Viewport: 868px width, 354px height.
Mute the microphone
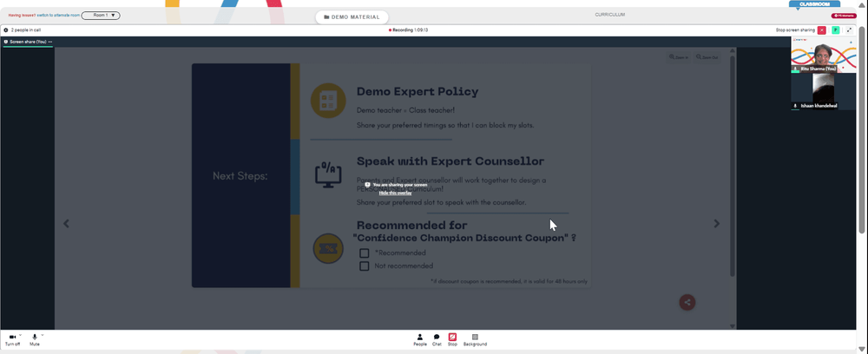pyautogui.click(x=35, y=337)
